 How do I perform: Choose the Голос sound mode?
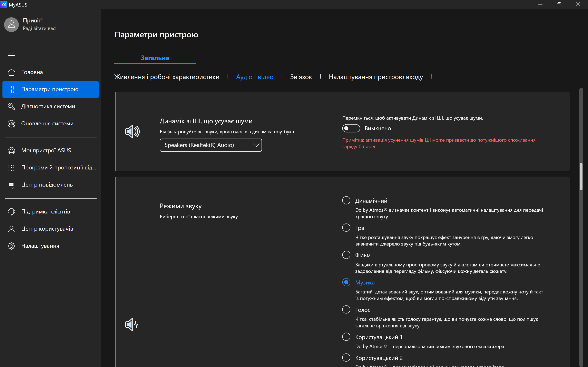pyautogui.click(x=346, y=310)
